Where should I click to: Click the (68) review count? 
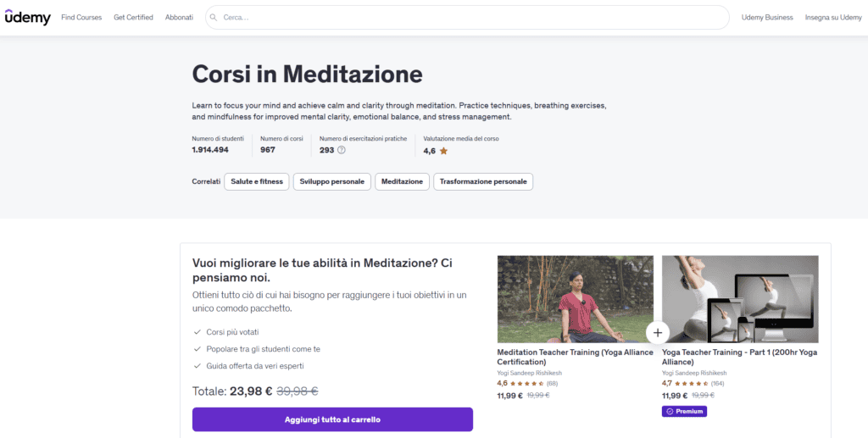point(552,383)
